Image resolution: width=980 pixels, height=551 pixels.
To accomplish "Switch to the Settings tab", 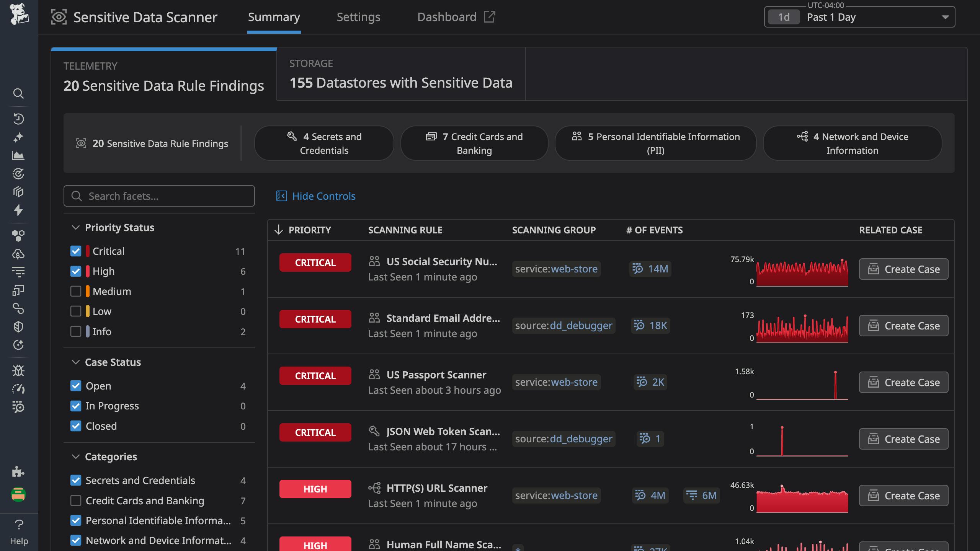I will click(358, 17).
